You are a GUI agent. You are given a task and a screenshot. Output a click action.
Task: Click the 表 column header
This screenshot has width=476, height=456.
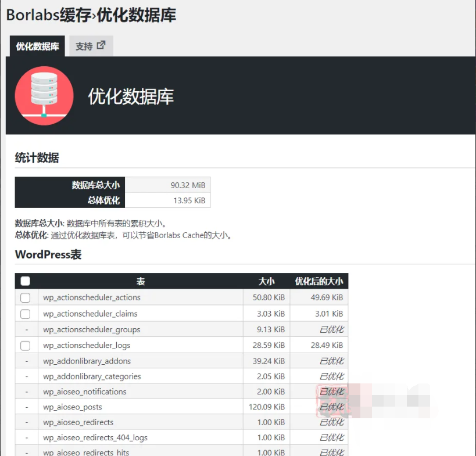(141, 281)
